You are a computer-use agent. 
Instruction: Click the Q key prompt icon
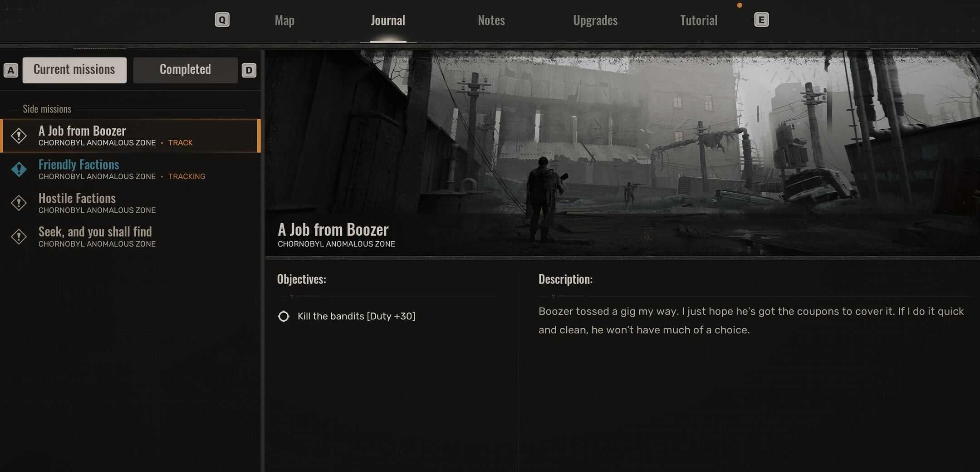222,20
